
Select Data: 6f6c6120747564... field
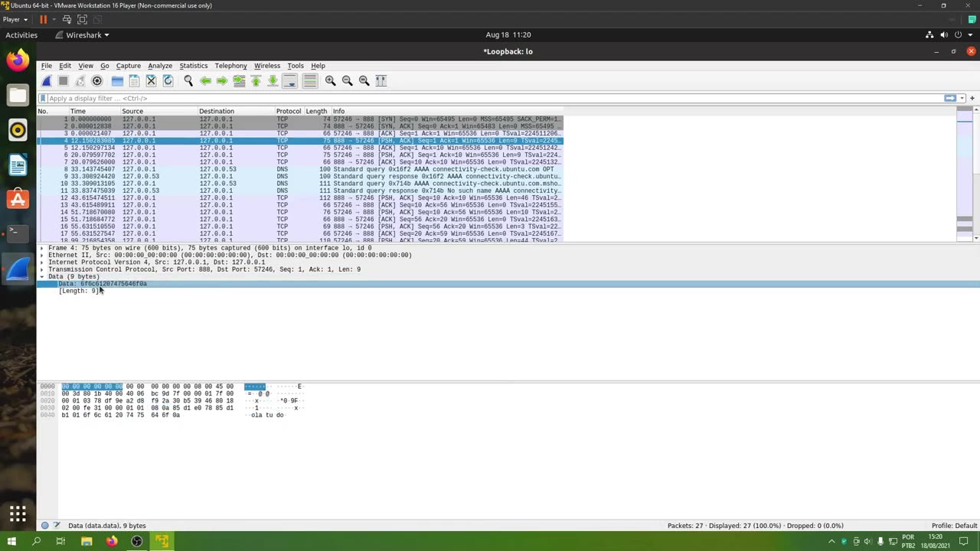[103, 284]
